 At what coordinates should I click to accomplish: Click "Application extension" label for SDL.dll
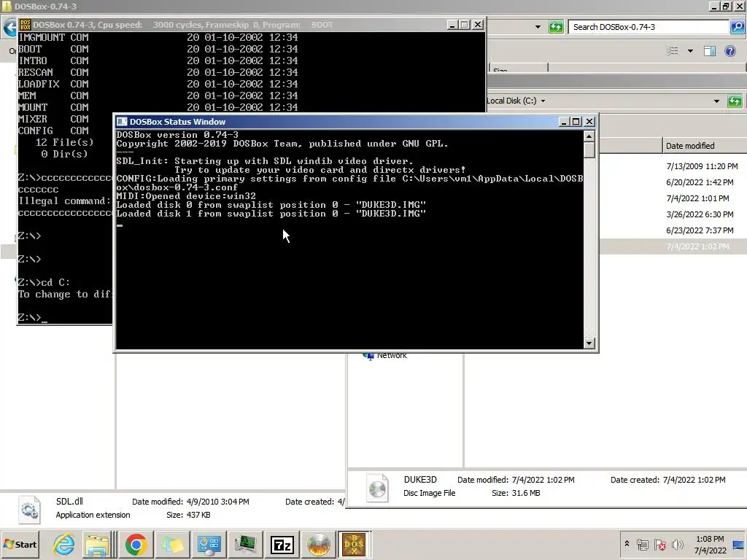click(x=93, y=516)
